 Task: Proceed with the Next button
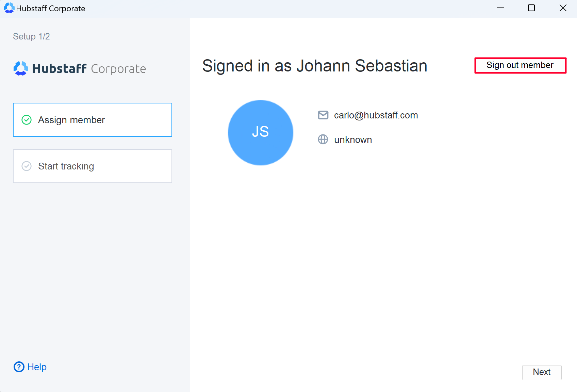(x=542, y=372)
